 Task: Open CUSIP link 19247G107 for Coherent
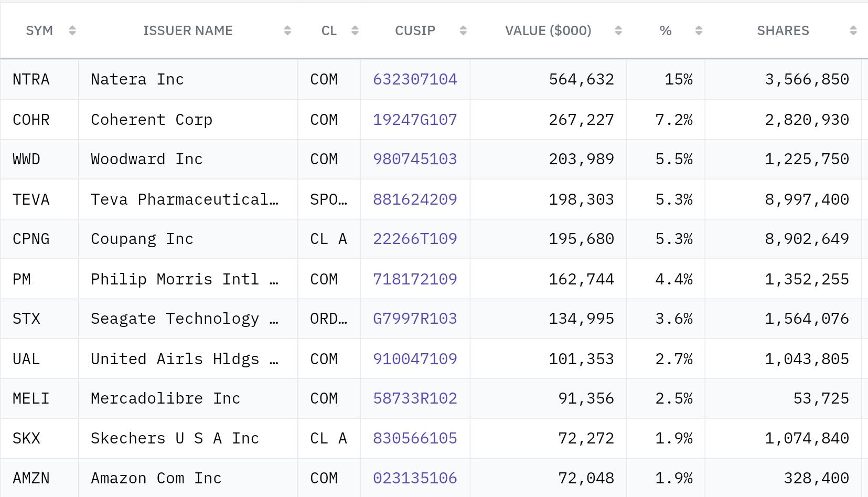(x=415, y=120)
